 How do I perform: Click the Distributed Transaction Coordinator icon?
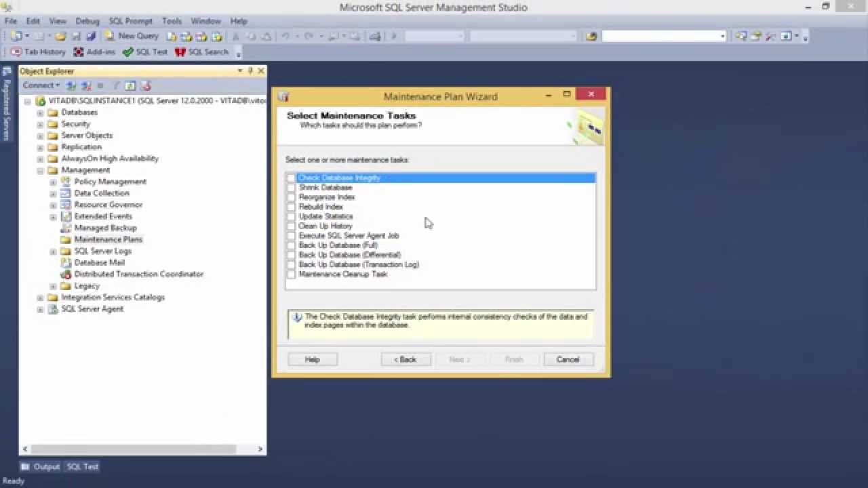(66, 274)
